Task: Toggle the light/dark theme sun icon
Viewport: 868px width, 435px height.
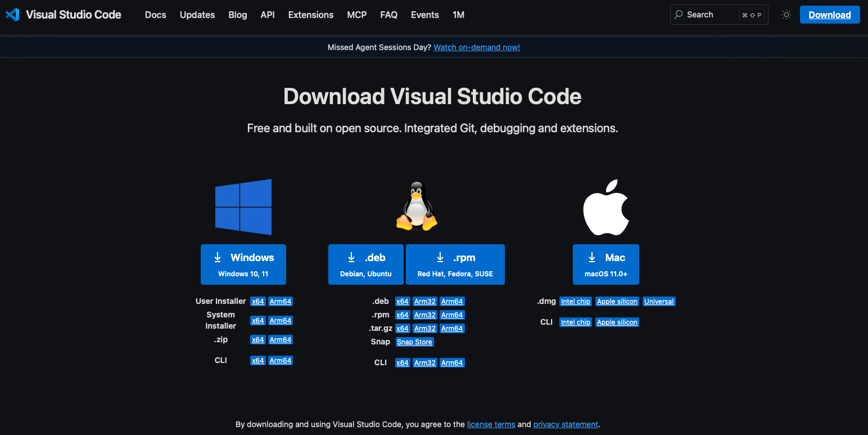Action: (x=786, y=15)
